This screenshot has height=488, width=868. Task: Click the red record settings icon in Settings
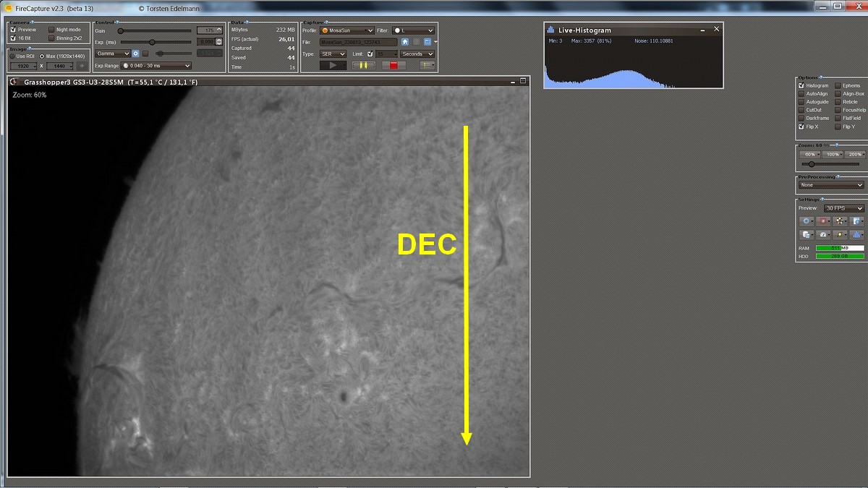pyautogui.click(x=825, y=221)
